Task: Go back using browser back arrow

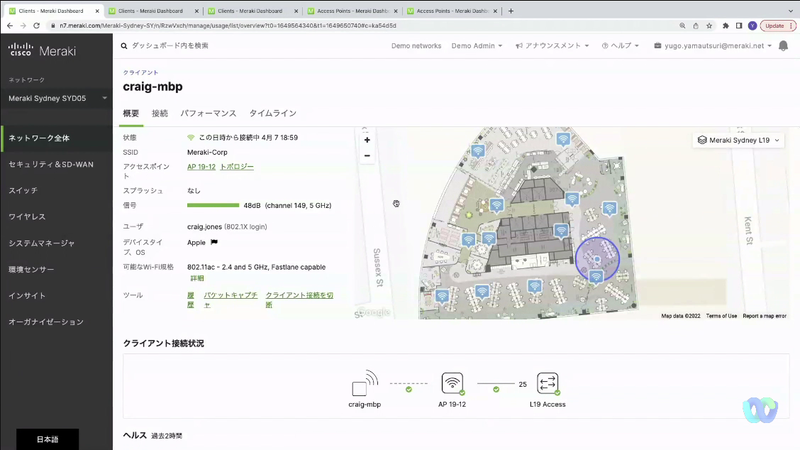Action: [10, 26]
